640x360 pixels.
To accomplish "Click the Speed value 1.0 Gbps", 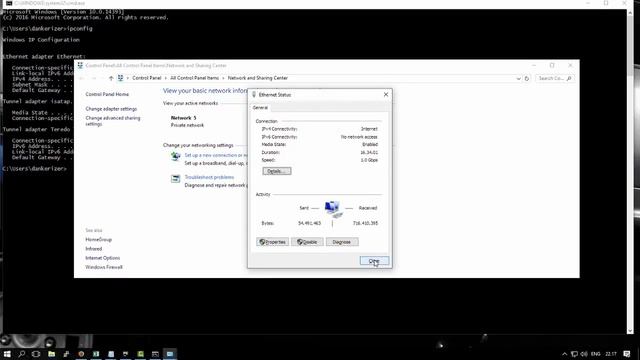I will click(369, 160).
